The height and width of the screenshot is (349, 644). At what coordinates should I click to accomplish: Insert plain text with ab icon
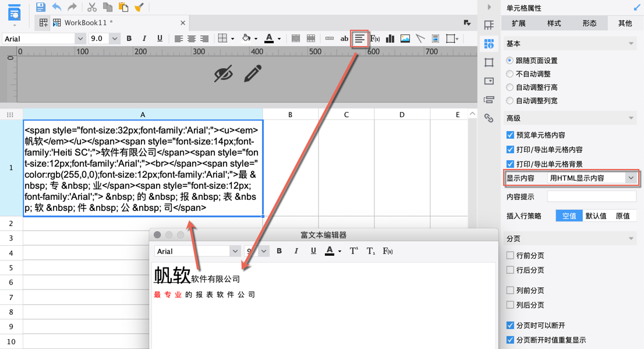[x=344, y=38]
